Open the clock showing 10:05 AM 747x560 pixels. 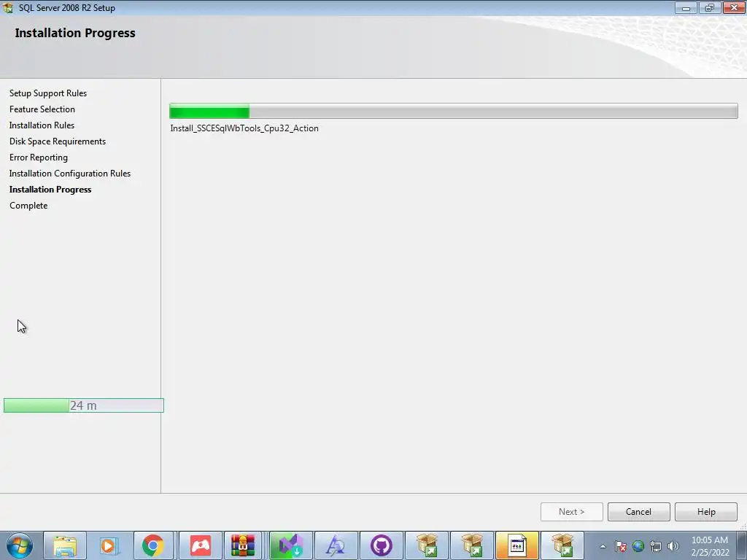coord(710,546)
